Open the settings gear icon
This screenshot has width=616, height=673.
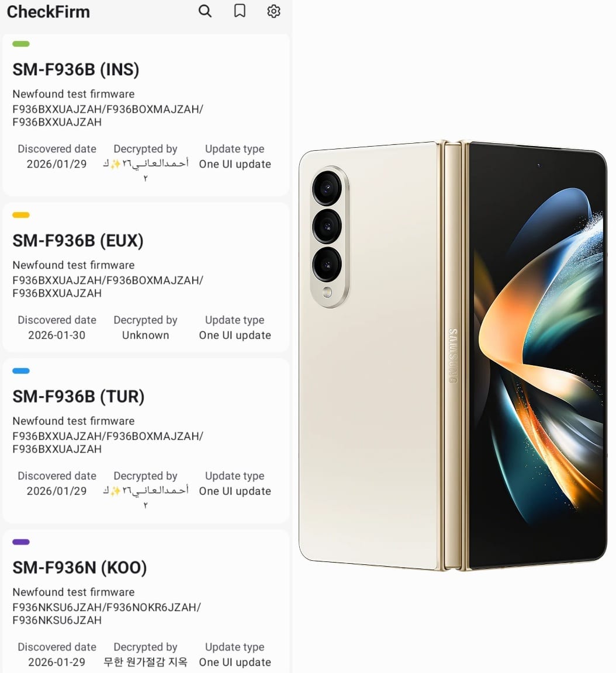tap(274, 11)
